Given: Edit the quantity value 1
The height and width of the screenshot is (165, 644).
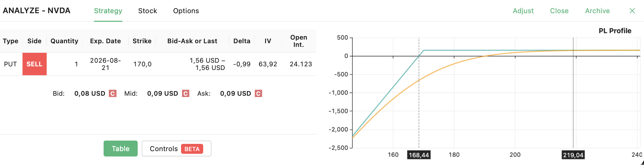Looking at the screenshot, I should [76, 64].
